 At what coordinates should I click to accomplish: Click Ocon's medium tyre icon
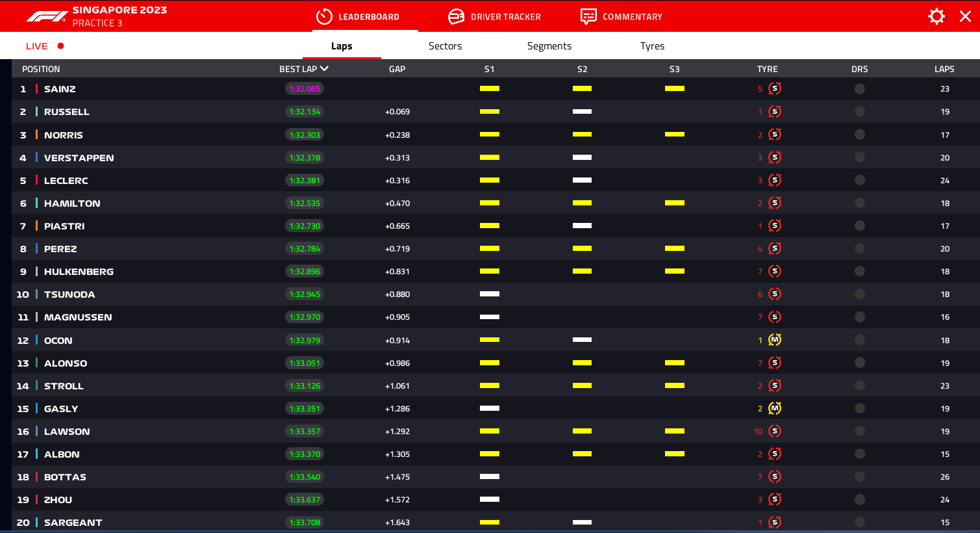(x=775, y=340)
